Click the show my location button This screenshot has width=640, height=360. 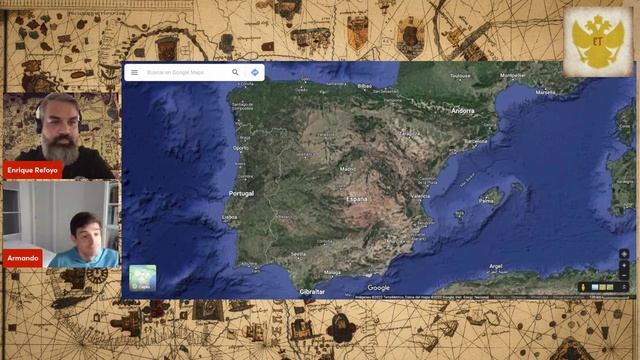pos(624,254)
